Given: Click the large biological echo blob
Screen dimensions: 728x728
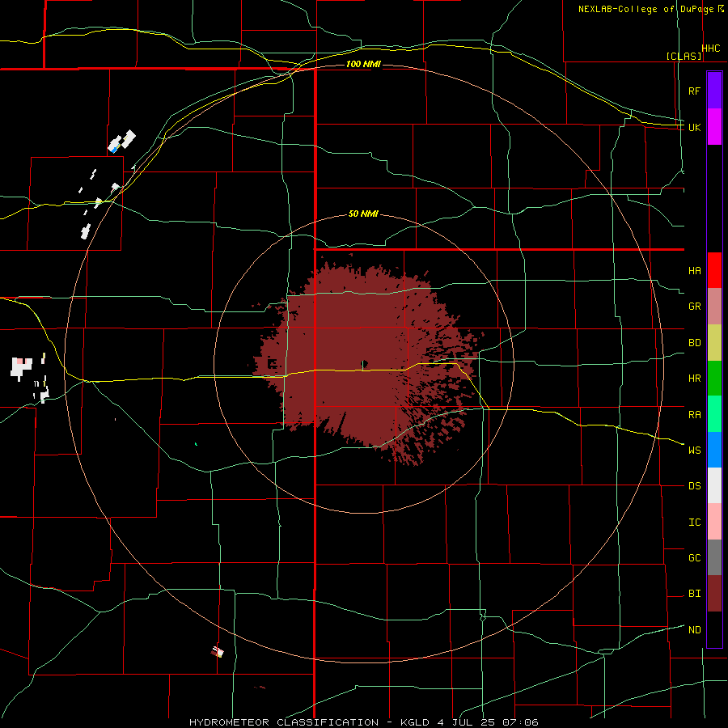Looking at the screenshot, I should click(366, 362).
